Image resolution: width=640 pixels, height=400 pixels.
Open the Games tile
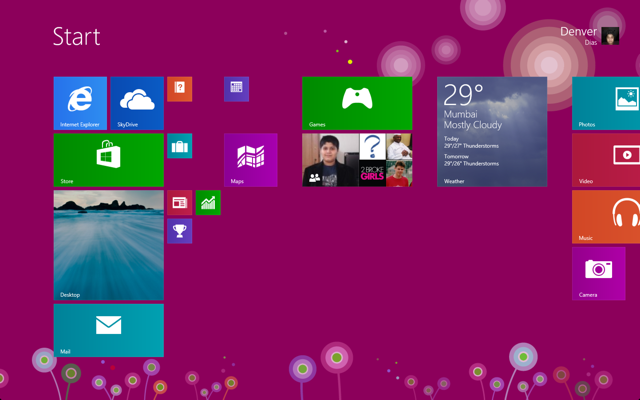click(x=357, y=103)
